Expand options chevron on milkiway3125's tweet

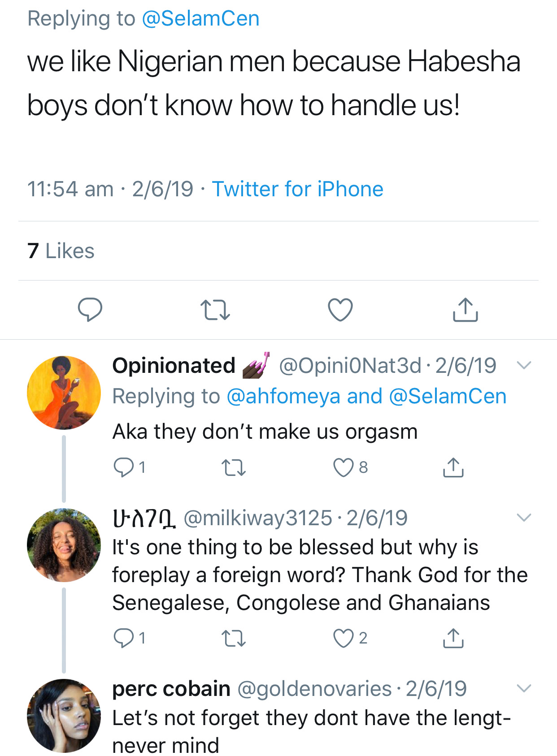coord(523,518)
